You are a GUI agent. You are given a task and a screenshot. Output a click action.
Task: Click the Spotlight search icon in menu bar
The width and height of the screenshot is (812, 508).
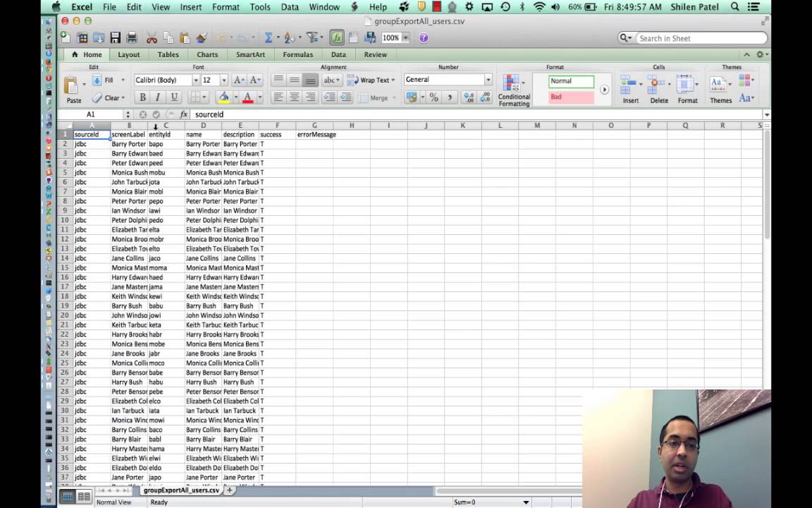click(x=734, y=7)
